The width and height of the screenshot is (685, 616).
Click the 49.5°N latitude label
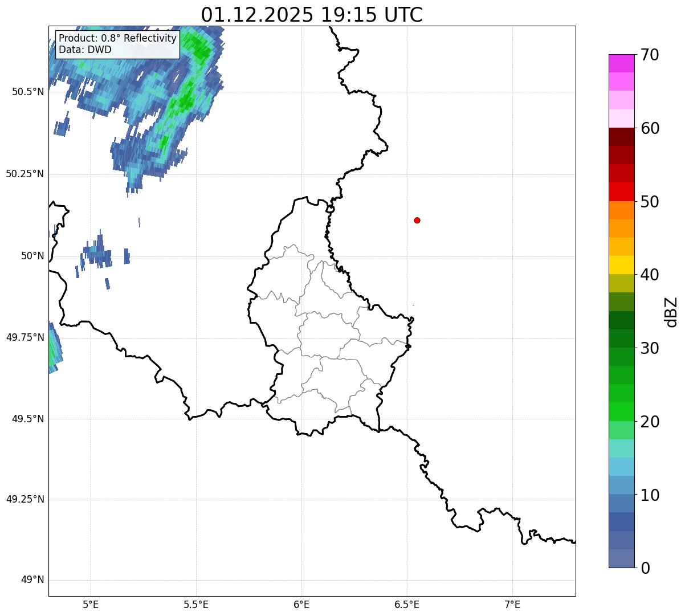tap(27, 419)
